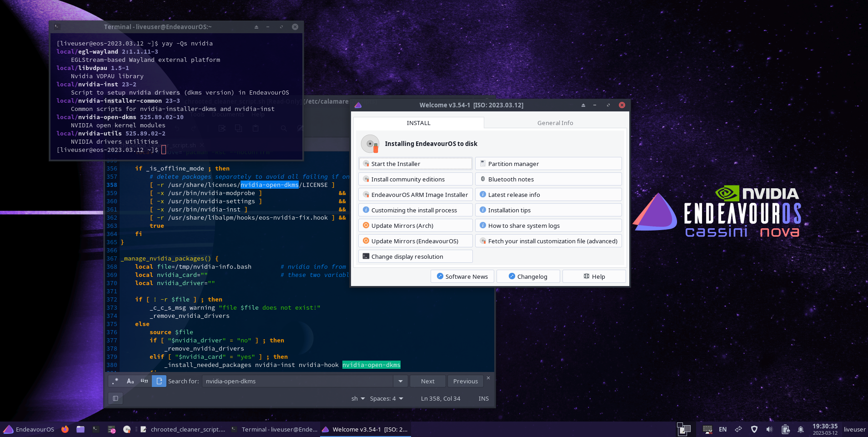Click the INS insert mode indicator
The height and width of the screenshot is (437, 868).
point(483,398)
